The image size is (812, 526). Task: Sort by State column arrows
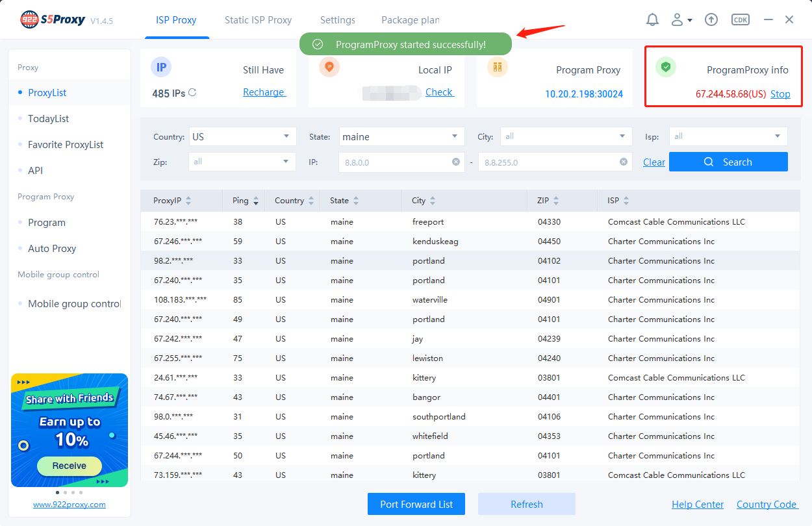click(x=356, y=201)
